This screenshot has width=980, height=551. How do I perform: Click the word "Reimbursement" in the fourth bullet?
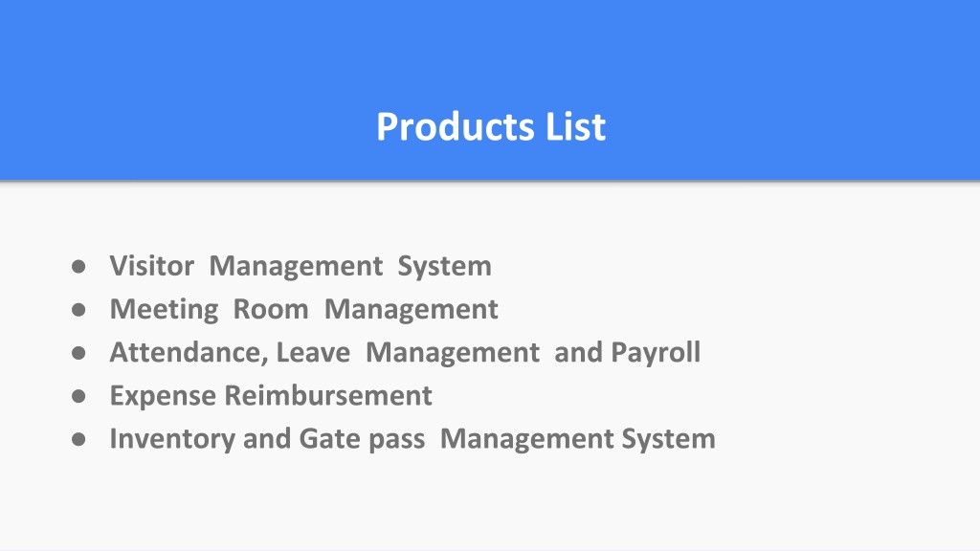[x=328, y=396]
